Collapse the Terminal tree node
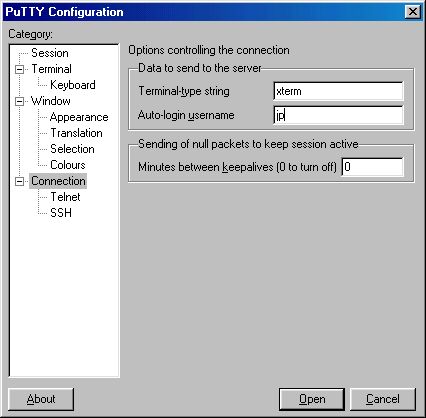 pyautogui.click(x=20, y=69)
